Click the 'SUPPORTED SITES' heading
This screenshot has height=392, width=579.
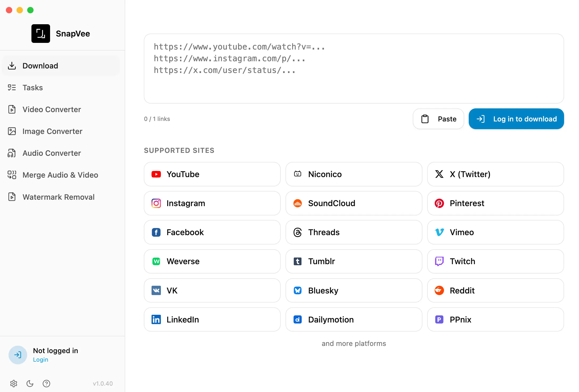point(179,150)
